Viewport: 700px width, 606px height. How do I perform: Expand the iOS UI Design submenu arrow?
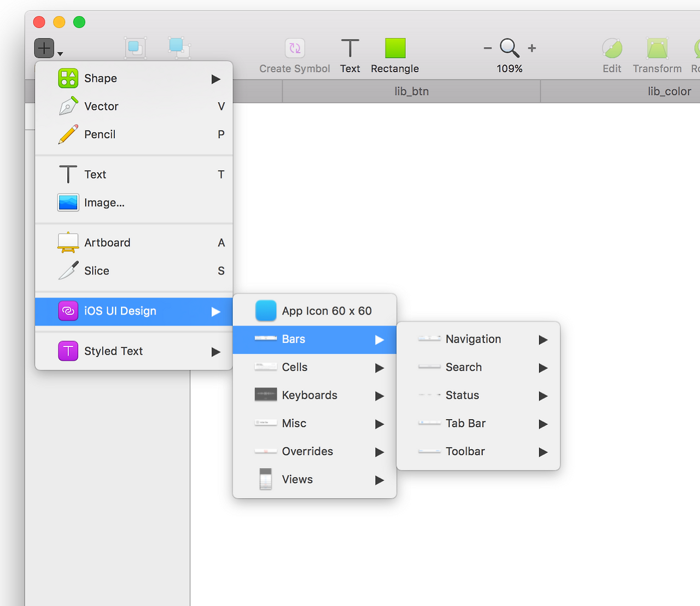[x=216, y=311]
